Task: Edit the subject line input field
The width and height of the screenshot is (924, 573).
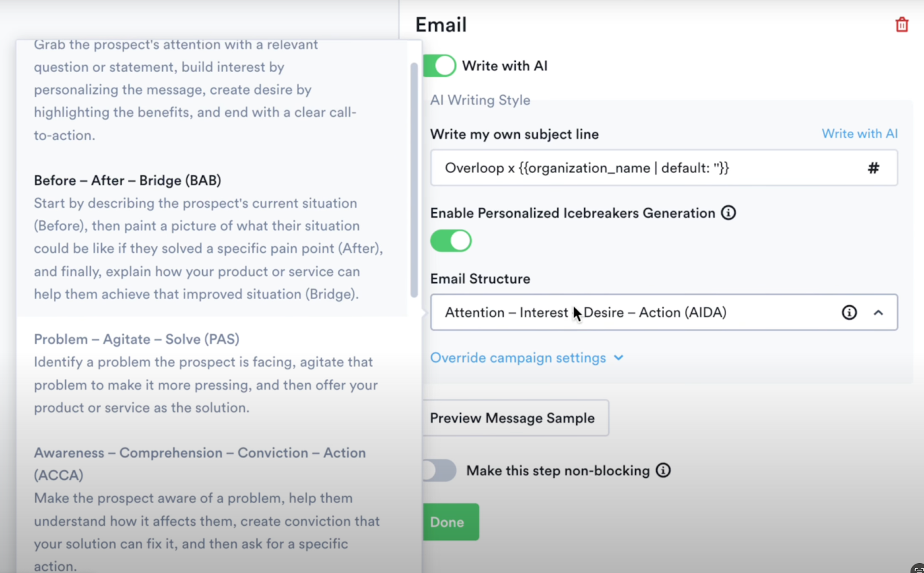Action: [635, 168]
